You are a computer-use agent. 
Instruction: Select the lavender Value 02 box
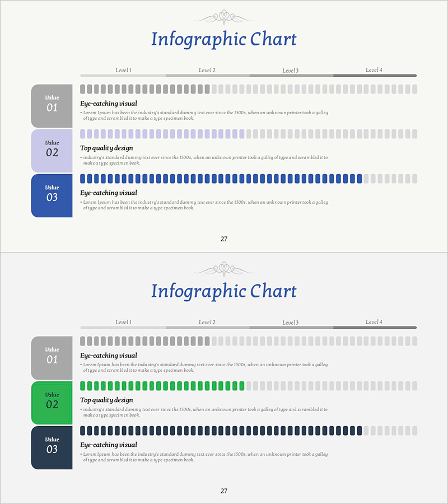[52, 151]
